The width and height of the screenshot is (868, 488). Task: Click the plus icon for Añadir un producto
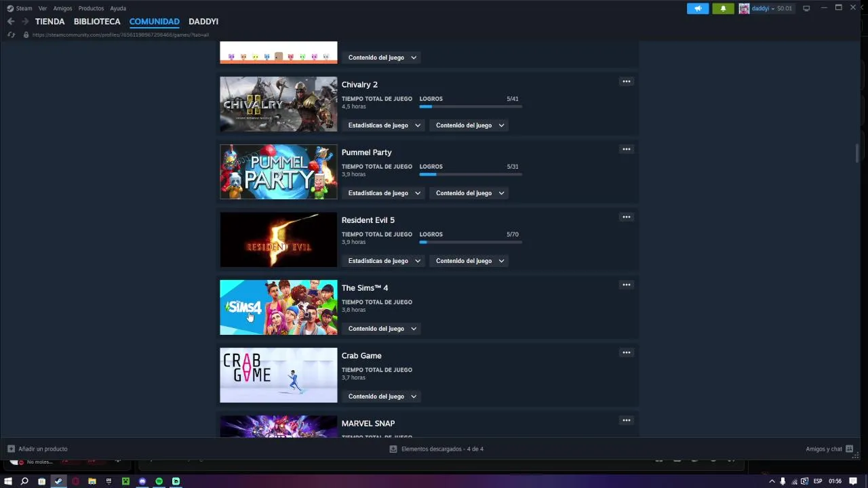[x=11, y=449]
